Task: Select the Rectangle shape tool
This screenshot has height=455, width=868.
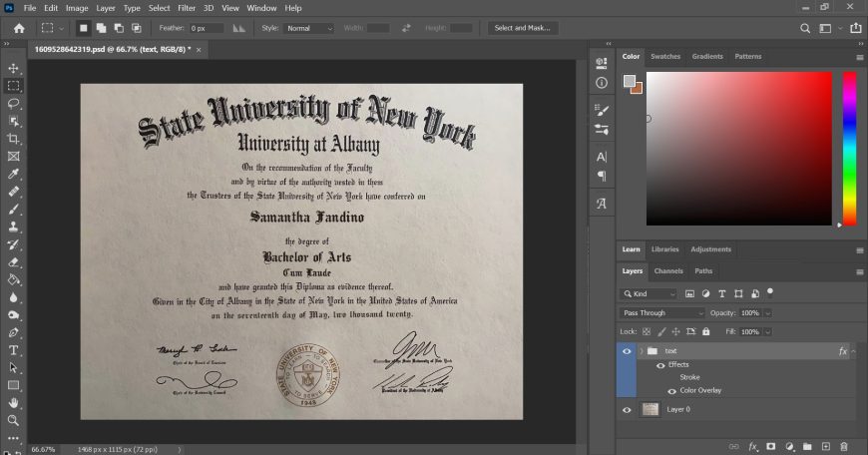Action: [x=13, y=385]
